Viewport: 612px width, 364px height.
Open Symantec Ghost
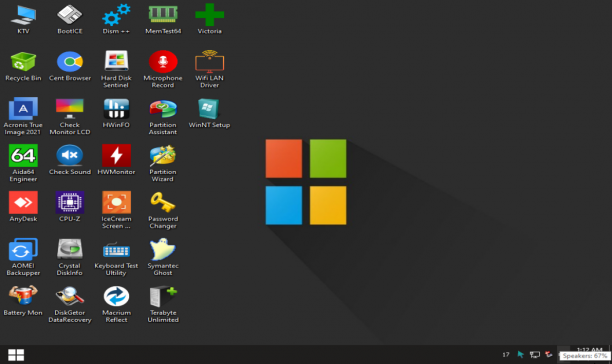(163, 257)
